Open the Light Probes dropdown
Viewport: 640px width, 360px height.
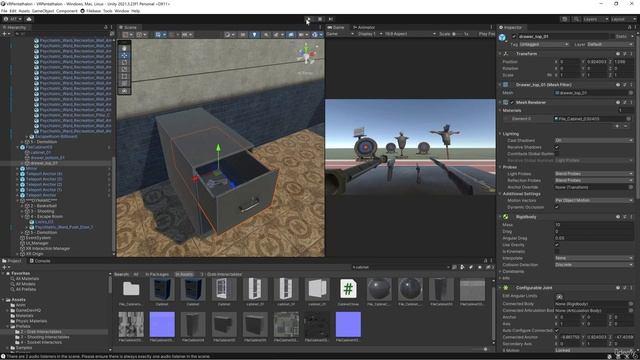coord(594,174)
